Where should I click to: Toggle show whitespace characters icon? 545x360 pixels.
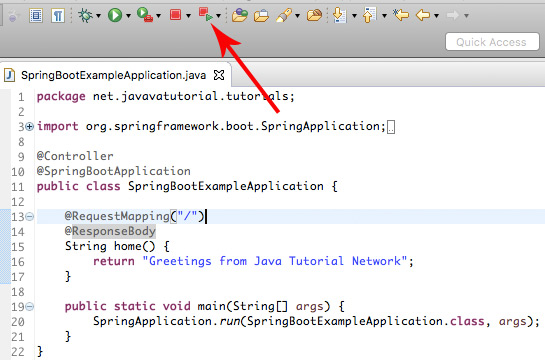tap(58, 16)
